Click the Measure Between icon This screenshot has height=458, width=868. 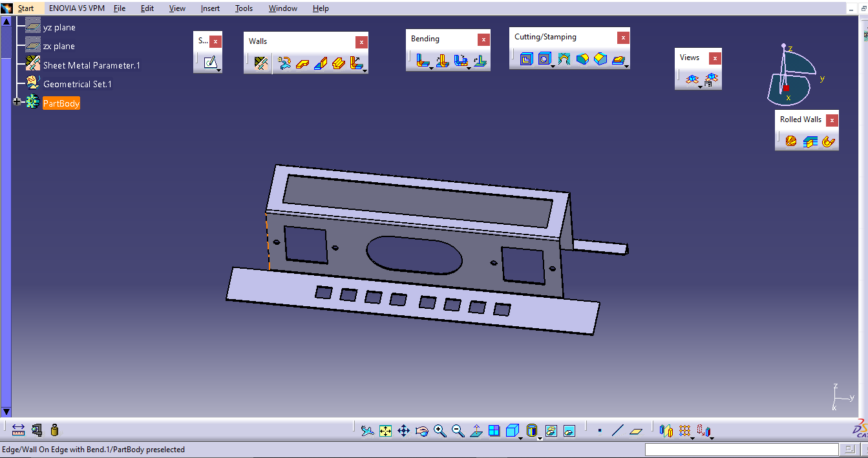point(18,430)
